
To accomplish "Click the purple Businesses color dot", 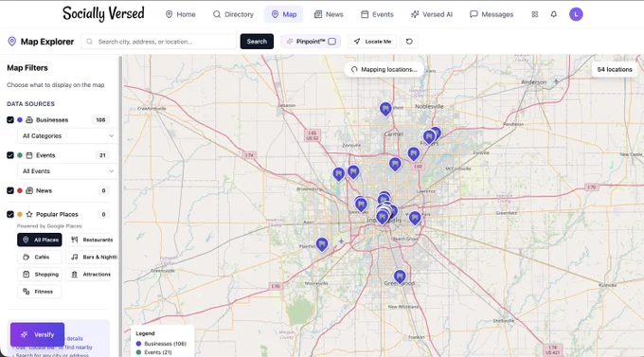I will coord(20,120).
